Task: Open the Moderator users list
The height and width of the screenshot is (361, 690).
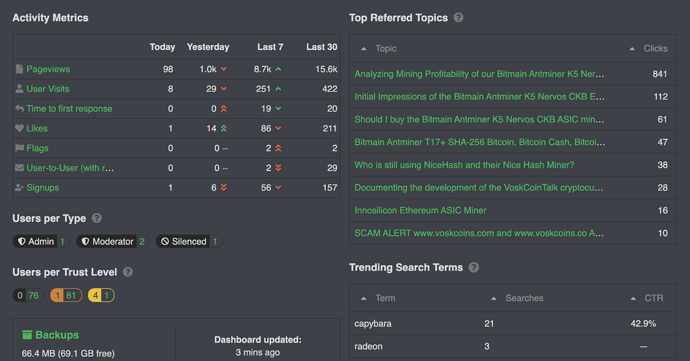Action: [x=113, y=241]
